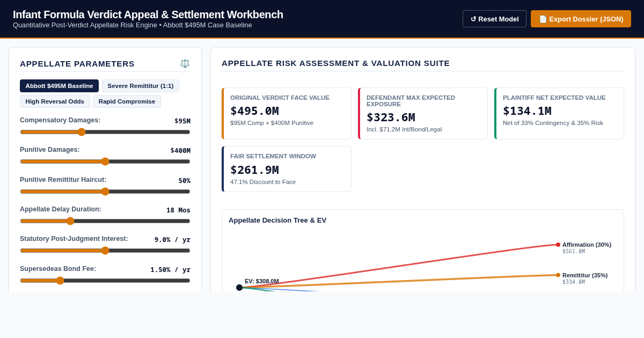Click the 47.1% Discount to Face text
Screen dimensions: 644x338
coord(263,182)
